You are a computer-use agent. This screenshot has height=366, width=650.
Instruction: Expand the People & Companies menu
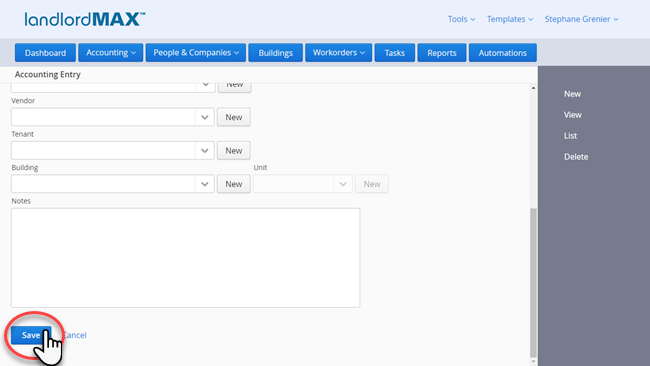click(196, 53)
